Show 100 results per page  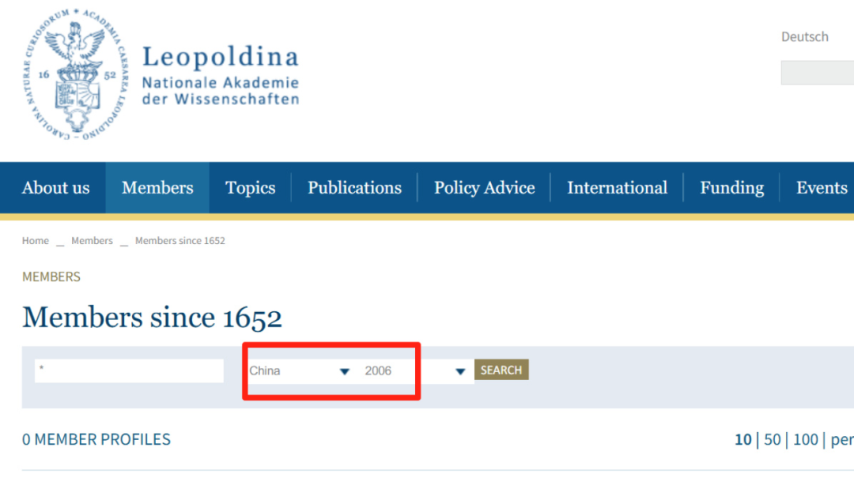[x=805, y=440]
